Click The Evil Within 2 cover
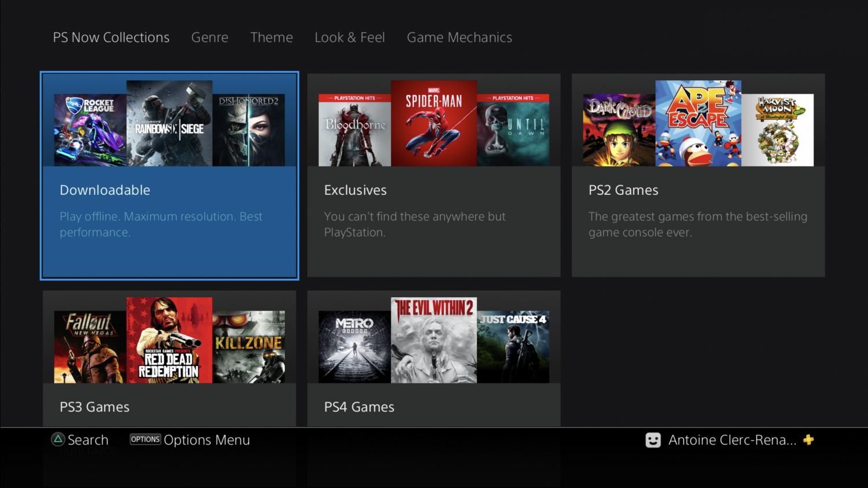The width and height of the screenshot is (868, 488). [x=433, y=340]
